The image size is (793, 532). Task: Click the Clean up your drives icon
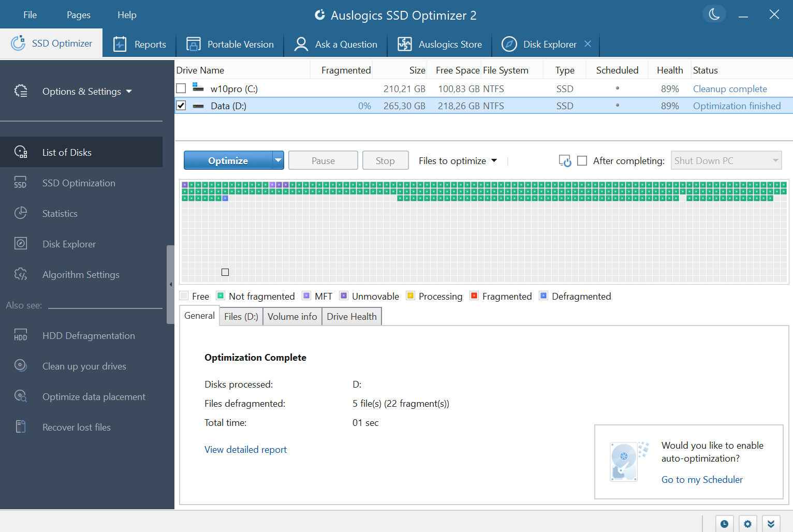[x=20, y=366]
